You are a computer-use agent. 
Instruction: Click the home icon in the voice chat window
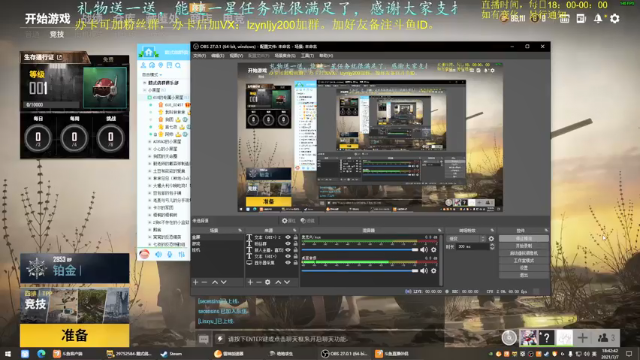(x=149, y=52)
